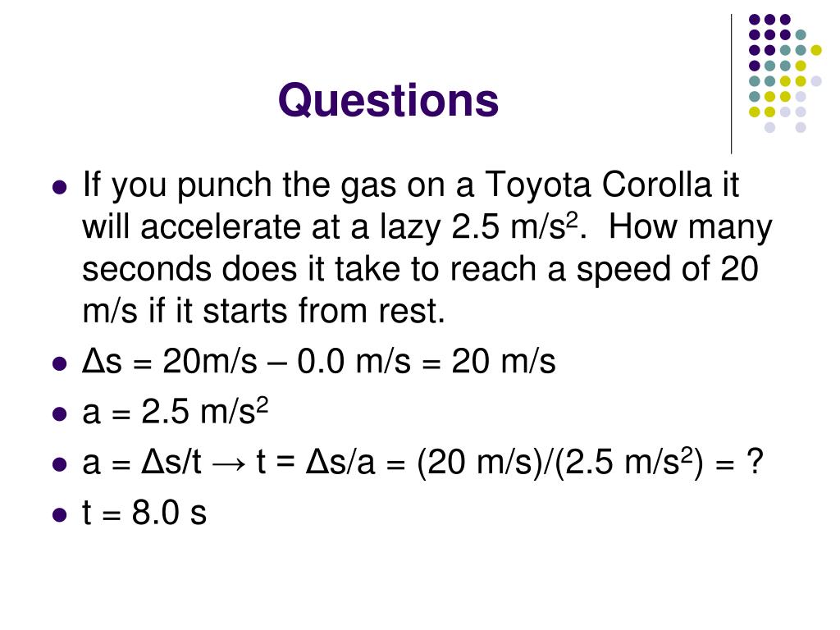Select the bullet beside "Δs = 20m/s" line

point(60,364)
